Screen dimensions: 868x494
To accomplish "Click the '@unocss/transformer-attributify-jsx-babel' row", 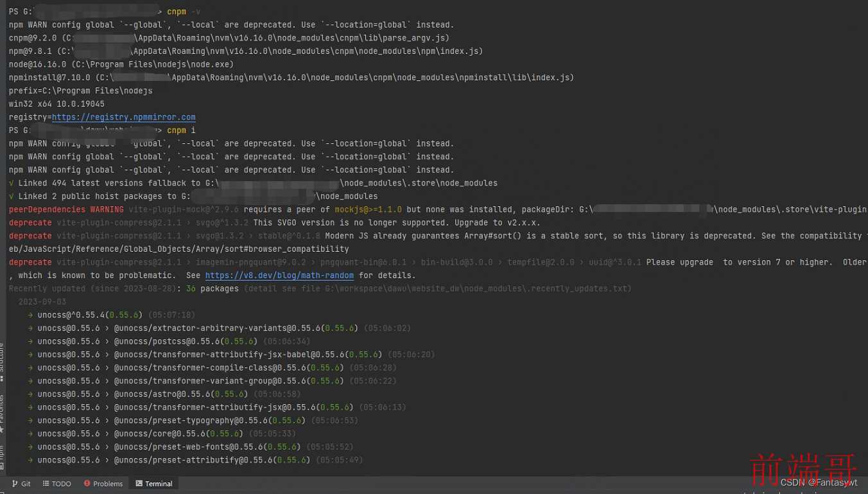I will pyautogui.click(x=232, y=355).
